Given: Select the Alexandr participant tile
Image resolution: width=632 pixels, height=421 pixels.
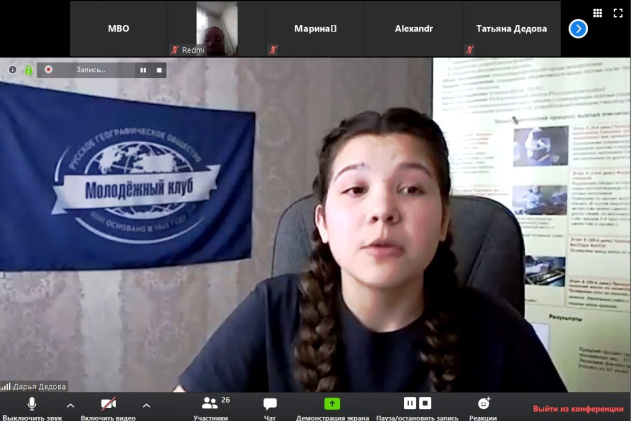Looking at the screenshot, I should 412,29.
